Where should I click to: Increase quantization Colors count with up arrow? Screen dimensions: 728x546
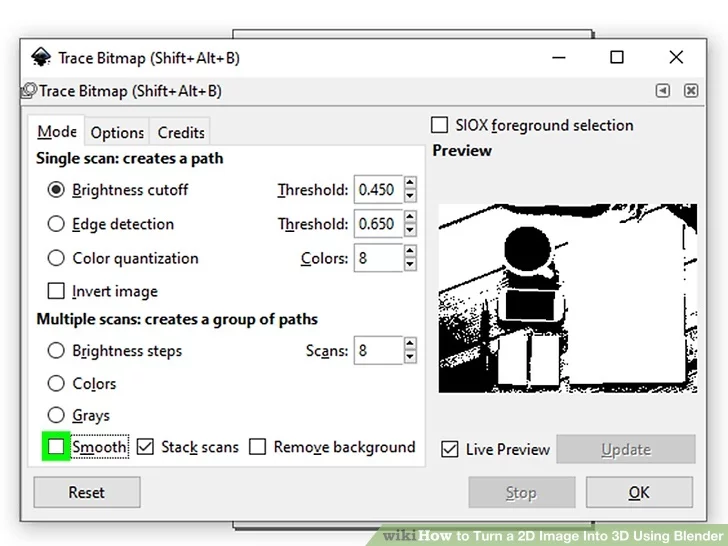pos(410,252)
